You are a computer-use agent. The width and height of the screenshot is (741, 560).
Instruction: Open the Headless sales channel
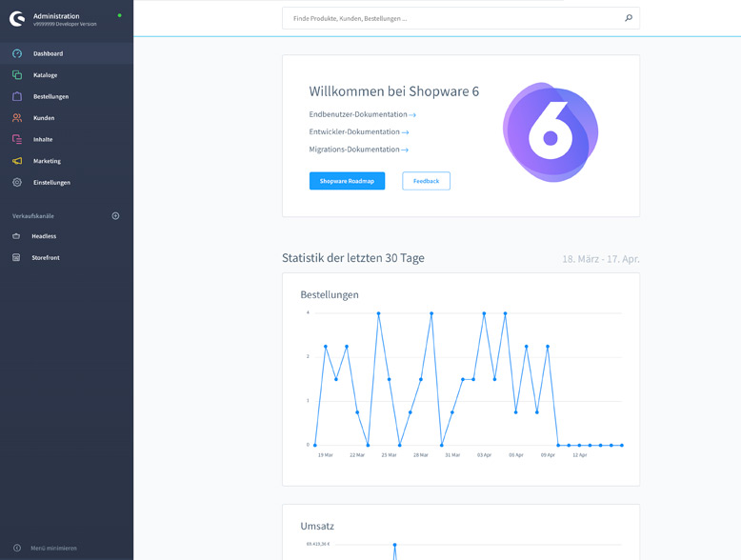click(x=44, y=236)
